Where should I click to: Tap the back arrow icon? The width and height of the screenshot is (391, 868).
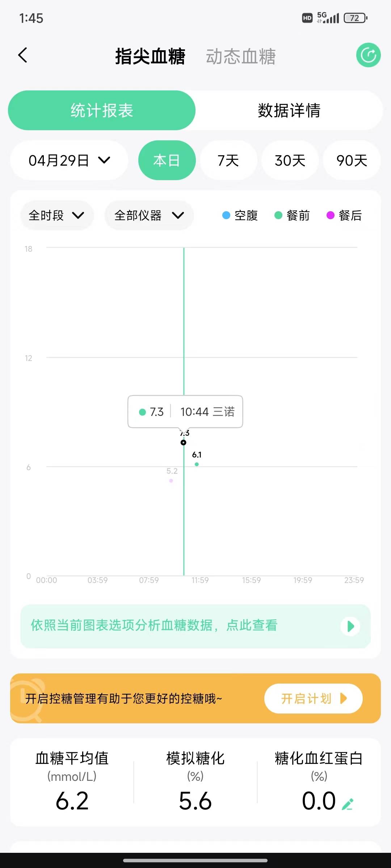[23, 55]
